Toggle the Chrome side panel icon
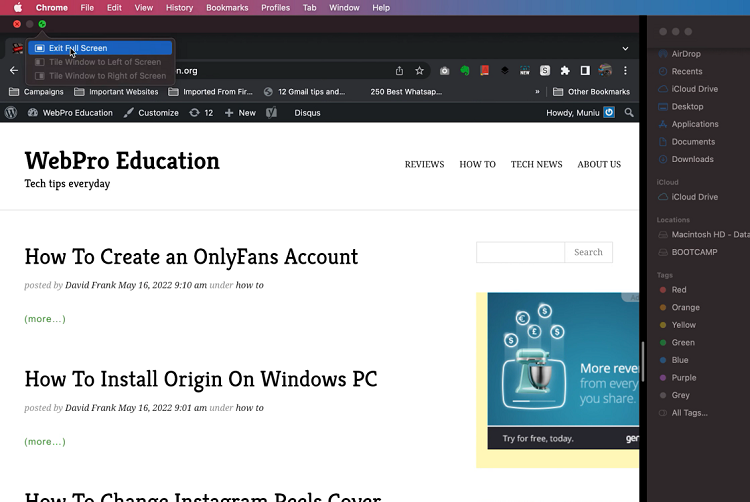Screen dimensions: 750x502 (585, 71)
